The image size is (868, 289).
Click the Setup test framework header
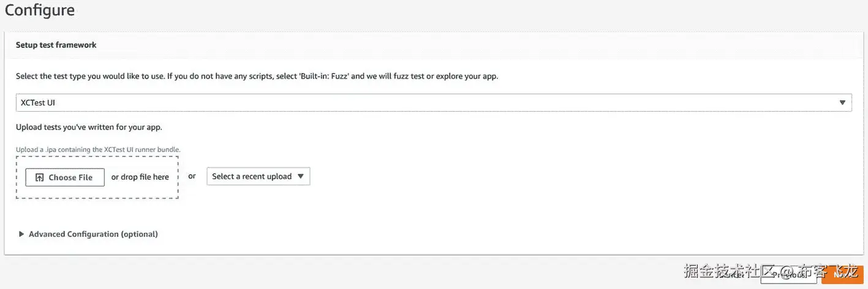click(x=56, y=45)
